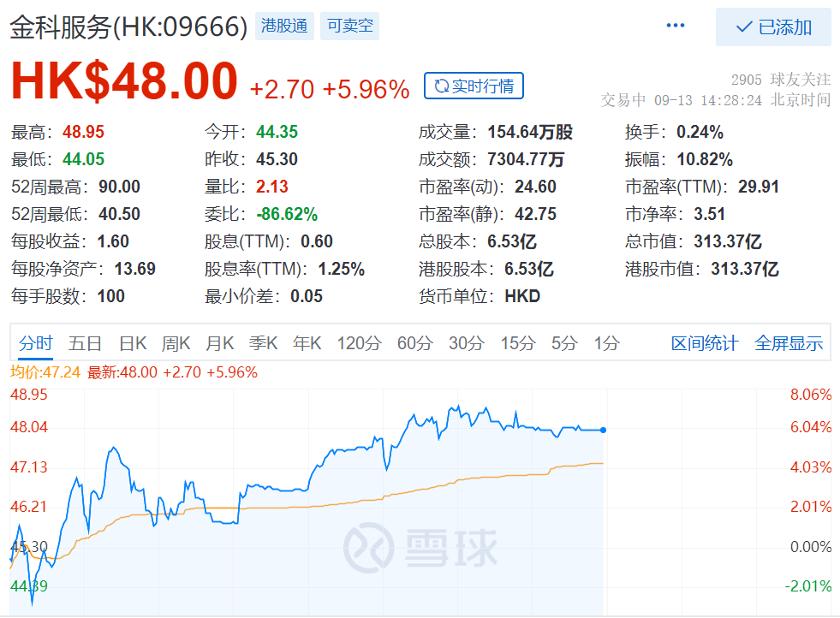The image size is (840, 618).
Task: Click the 均价:47.24 average price label
Action: pyautogui.click(x=45, y=372)
